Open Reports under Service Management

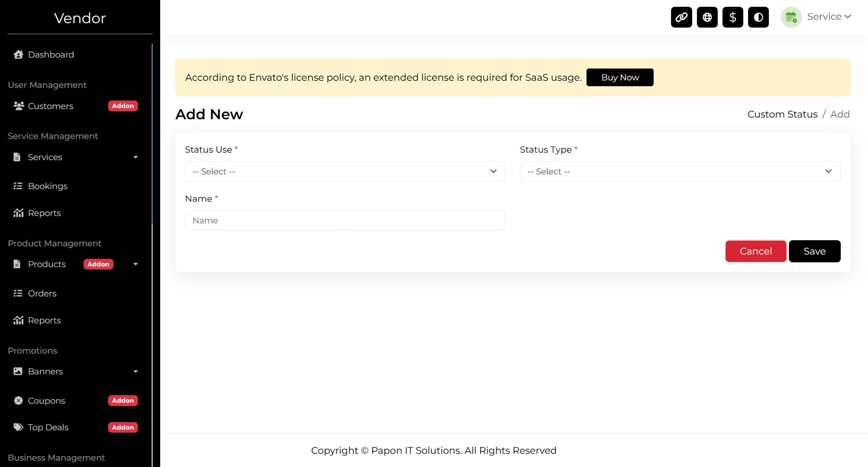click(x=44, y=213)
